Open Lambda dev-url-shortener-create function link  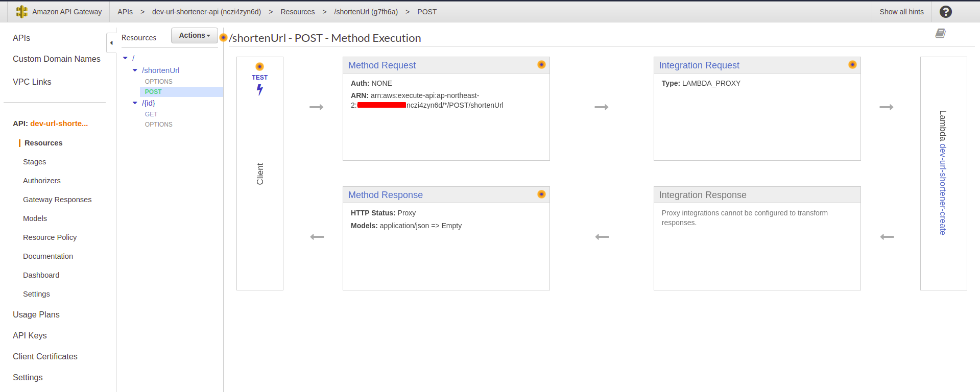(943, 189)
